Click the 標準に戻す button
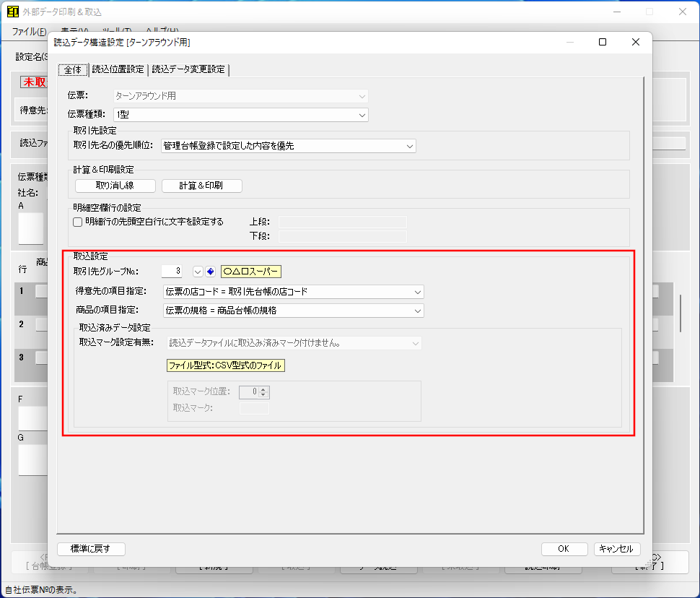Image resolution: width=700 pixels, height=598 pixels. click(89, 548)
